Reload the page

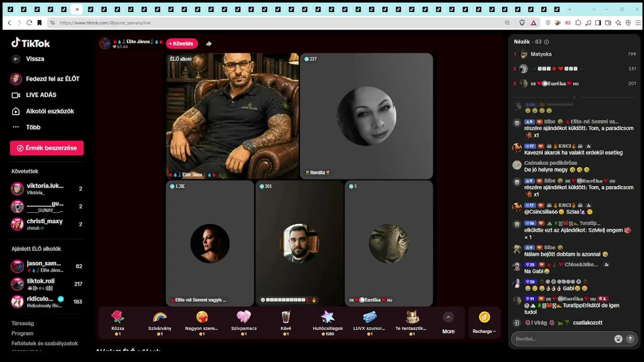[x=29, y=23]
